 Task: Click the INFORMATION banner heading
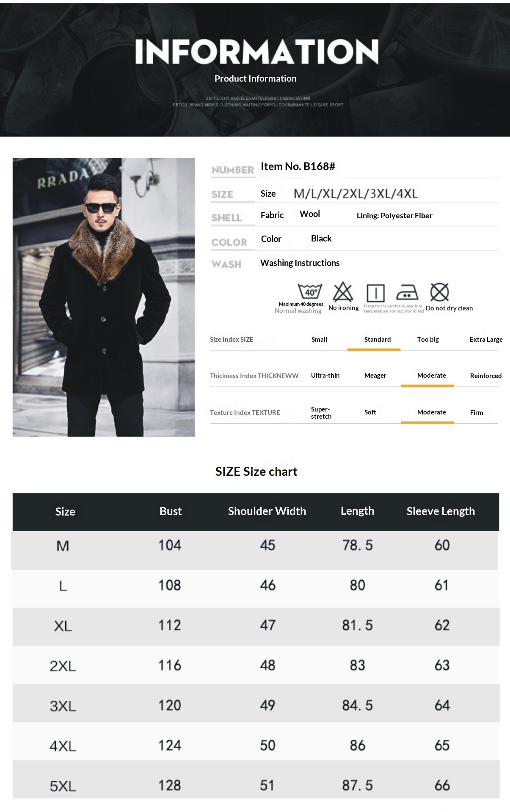tap(256, 52)
